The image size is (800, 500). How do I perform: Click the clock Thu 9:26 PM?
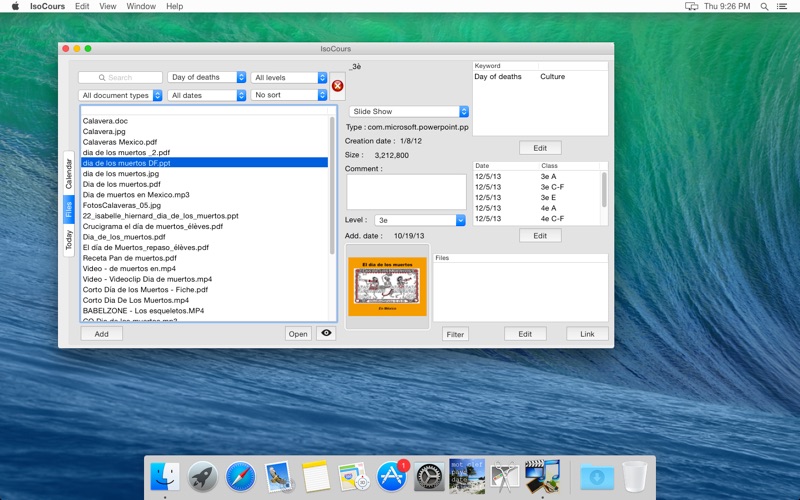[x=727, y=6]
